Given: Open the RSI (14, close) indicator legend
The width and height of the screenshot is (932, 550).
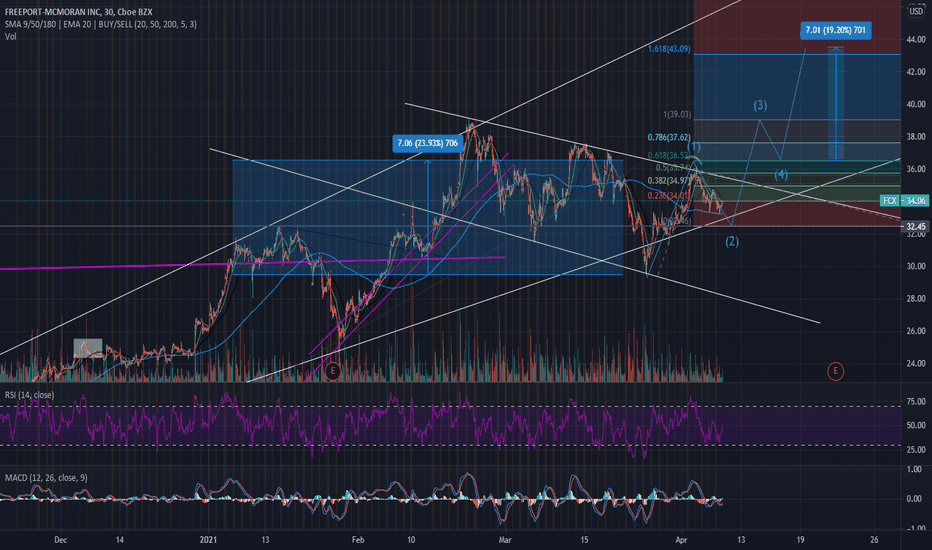Looking at the screenshot, I should tap(29, 395).
